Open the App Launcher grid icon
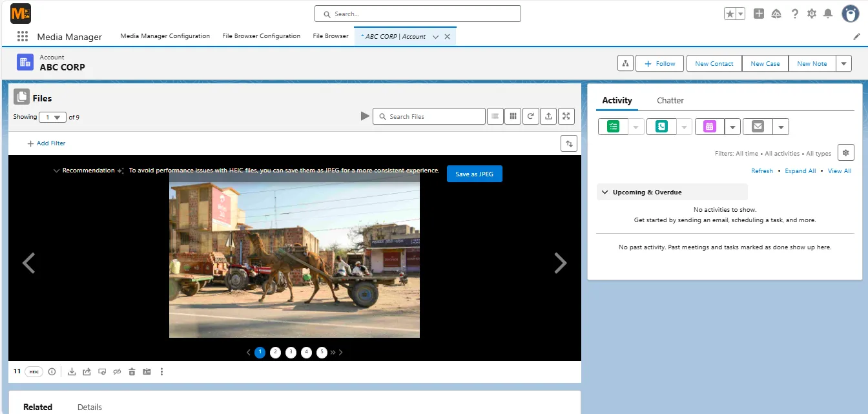 tap(23, 37)
